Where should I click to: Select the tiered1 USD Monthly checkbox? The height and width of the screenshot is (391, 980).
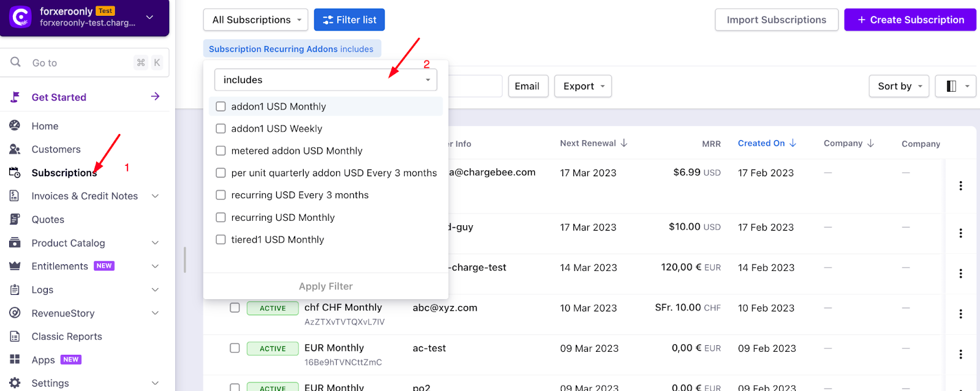coord(221,240)
